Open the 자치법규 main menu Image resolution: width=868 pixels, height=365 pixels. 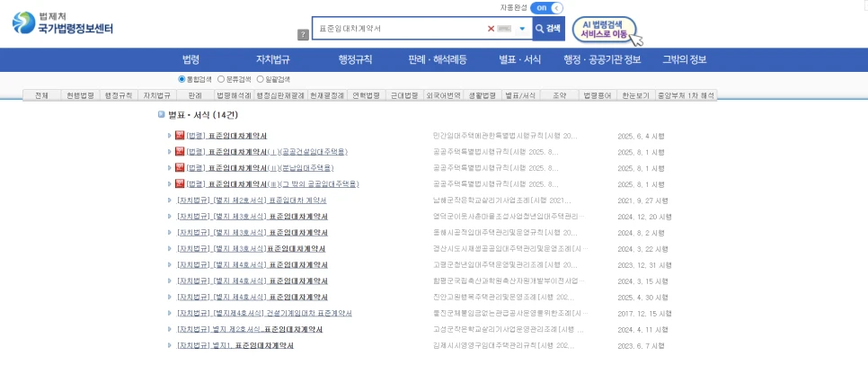click(x=273, y=60)
